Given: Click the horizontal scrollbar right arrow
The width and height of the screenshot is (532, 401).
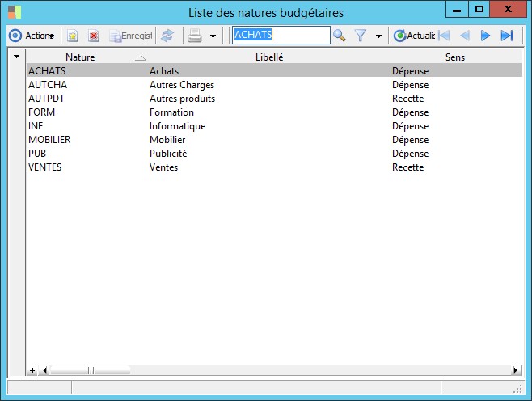Looking at the screenshot, I should [515, 370].
